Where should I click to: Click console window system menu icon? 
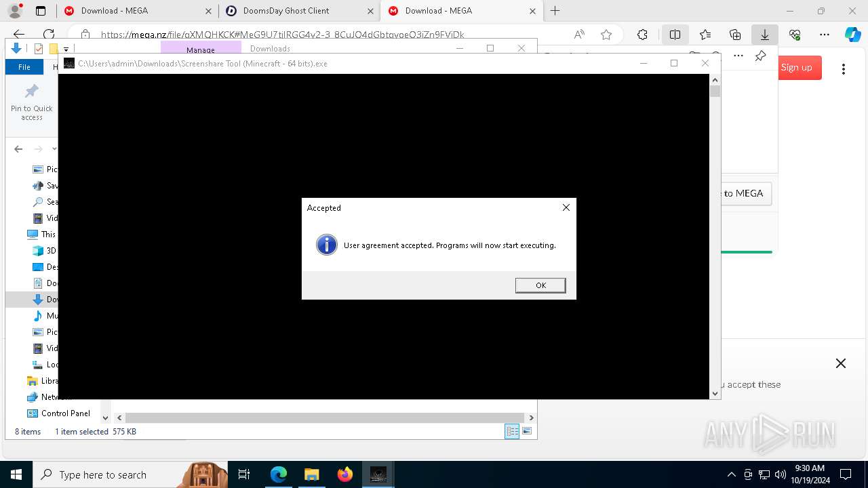pos(69,64)
